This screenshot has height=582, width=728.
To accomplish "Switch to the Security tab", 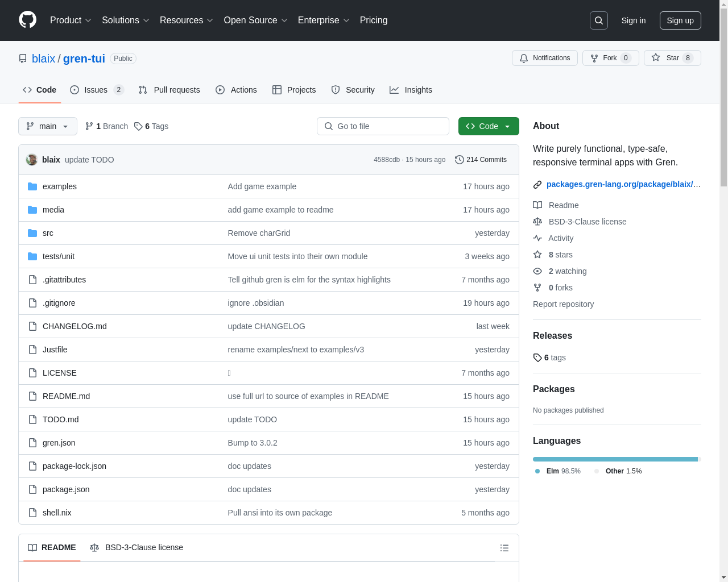I will point(353,90).
